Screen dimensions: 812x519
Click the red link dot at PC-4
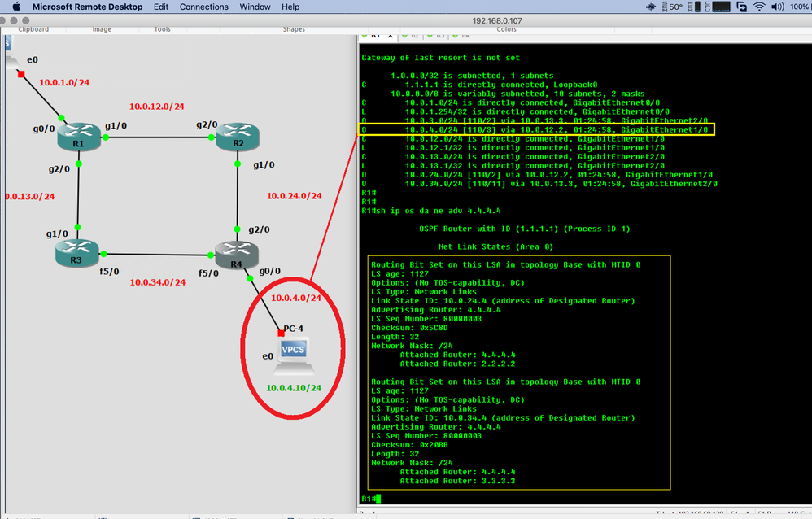[x=282, y=333]
